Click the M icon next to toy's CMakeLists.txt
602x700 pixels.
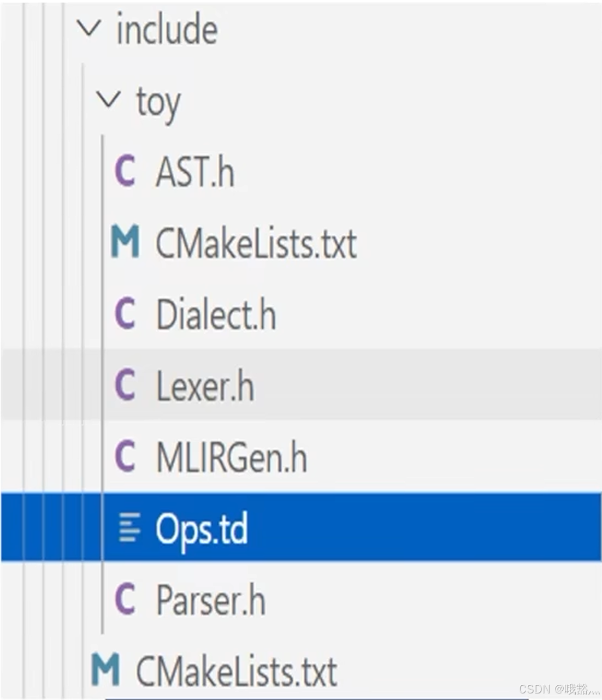pos(126,242)
